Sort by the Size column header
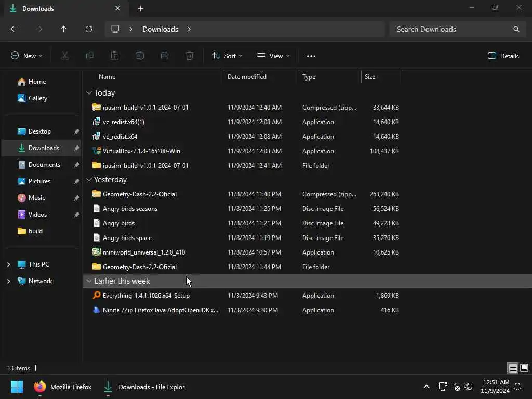 (x=382, y=77)
